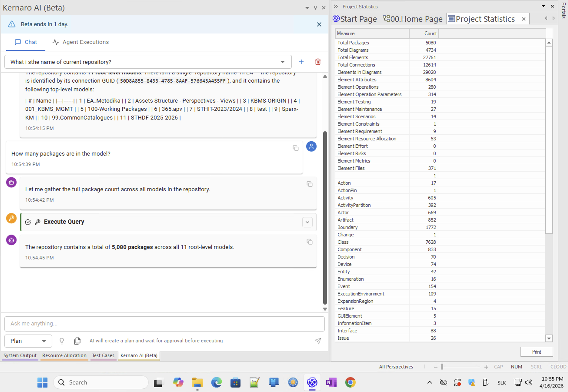
Task: Open Microsoft Store from taskbar
Action: pos(236,382)
